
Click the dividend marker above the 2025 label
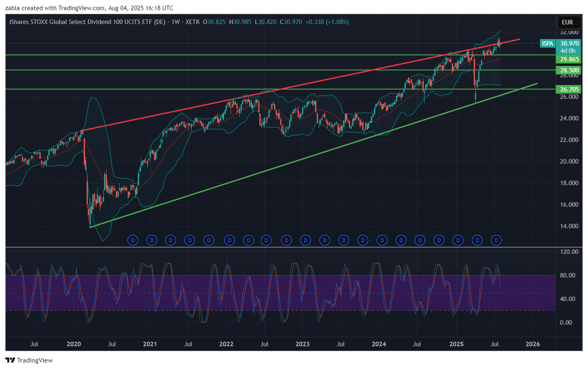click(458, 240)
